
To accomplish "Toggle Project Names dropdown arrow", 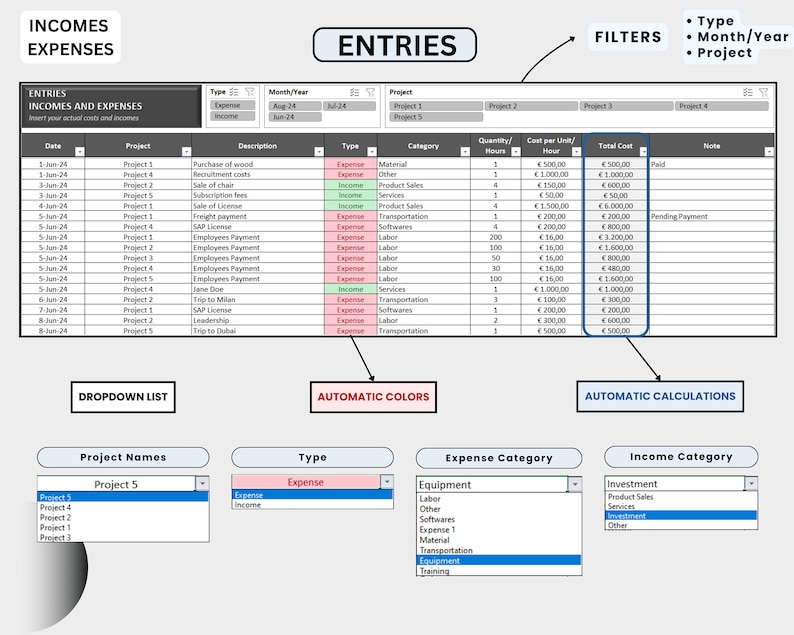I will pyautogui.click(x=202, y=484).
